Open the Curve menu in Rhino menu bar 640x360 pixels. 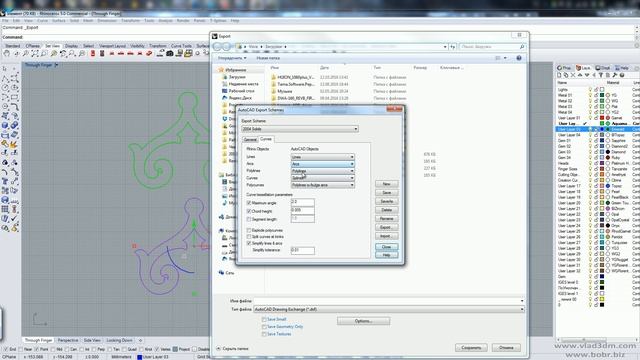42,20
